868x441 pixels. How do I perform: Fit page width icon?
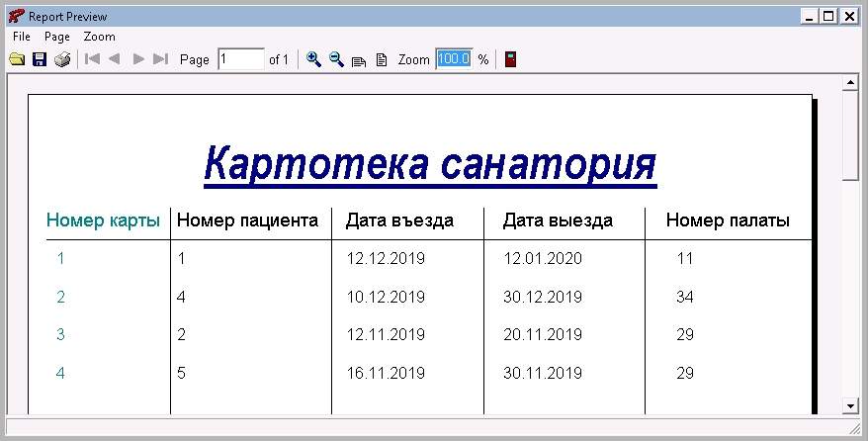click(x=359, y=60)
